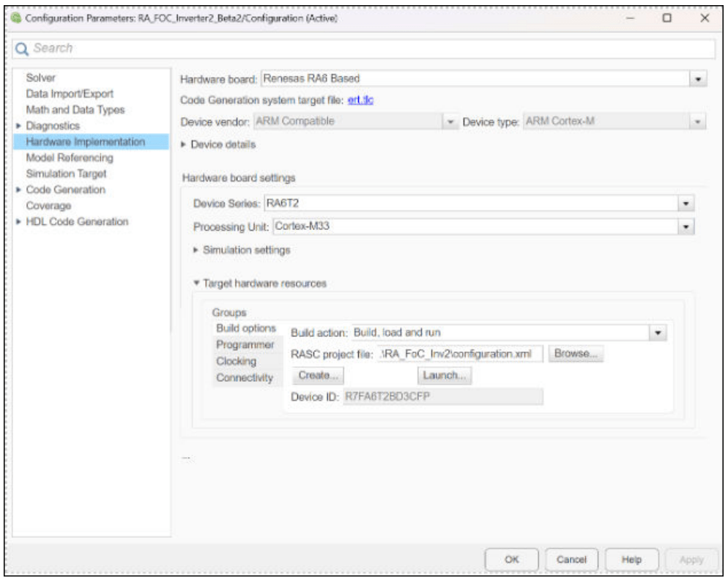The height and width of the screenshot is (578, 728).
Task: Click the Browse button for RASC project file
Action: (x=576, y=354)
